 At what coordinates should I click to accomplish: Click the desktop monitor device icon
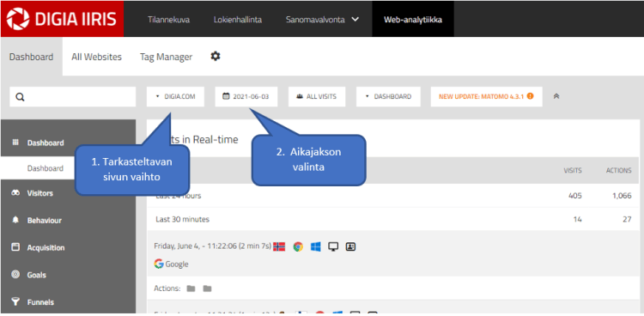pyautogui.click(x=333, y=246)
